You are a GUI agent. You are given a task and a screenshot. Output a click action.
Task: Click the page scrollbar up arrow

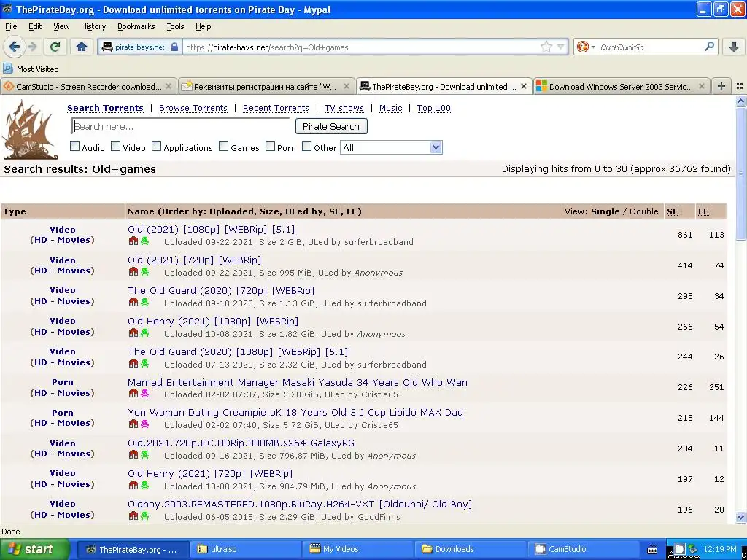click(x=740, y=101)
